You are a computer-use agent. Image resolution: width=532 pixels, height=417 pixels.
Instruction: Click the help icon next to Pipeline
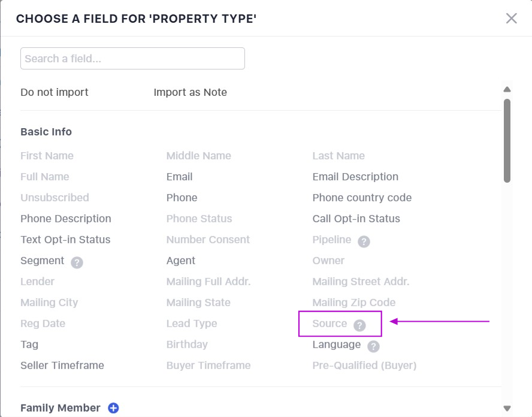pos(364,241)
